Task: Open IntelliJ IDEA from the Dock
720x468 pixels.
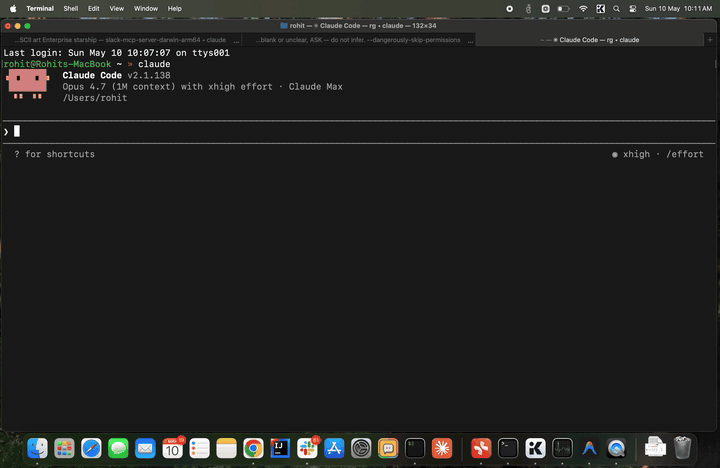Action: tap(280, 448)
